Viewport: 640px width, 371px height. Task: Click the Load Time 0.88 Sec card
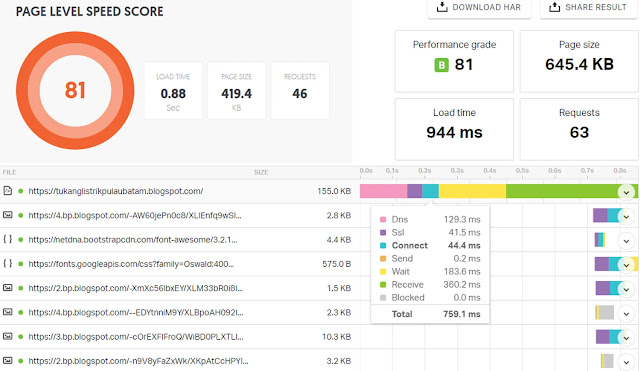click(173, 91)
